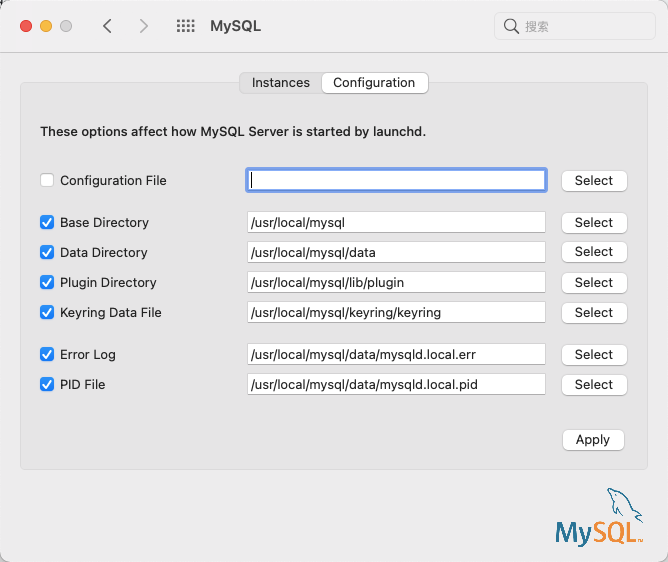Show all preferences grid icon

click(186, 26)
